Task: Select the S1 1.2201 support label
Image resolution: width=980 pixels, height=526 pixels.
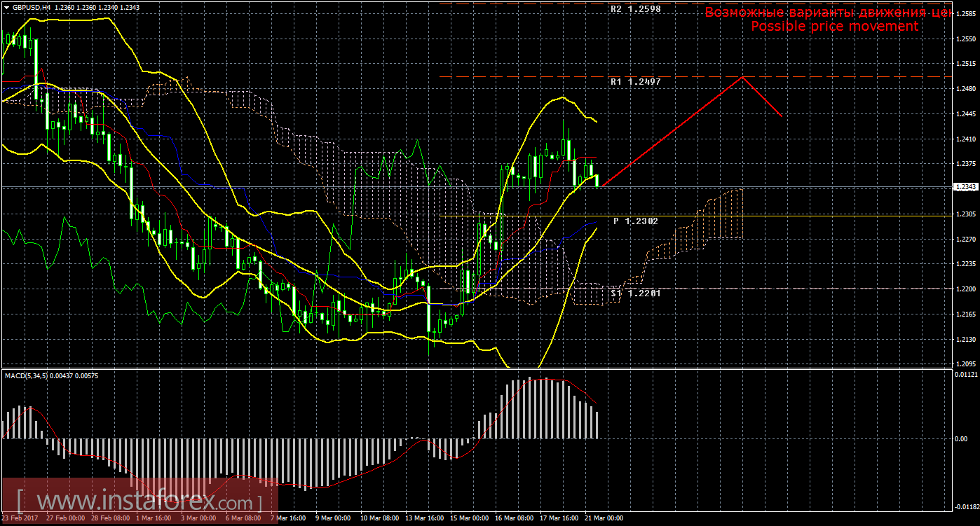Action: [636, 293]
